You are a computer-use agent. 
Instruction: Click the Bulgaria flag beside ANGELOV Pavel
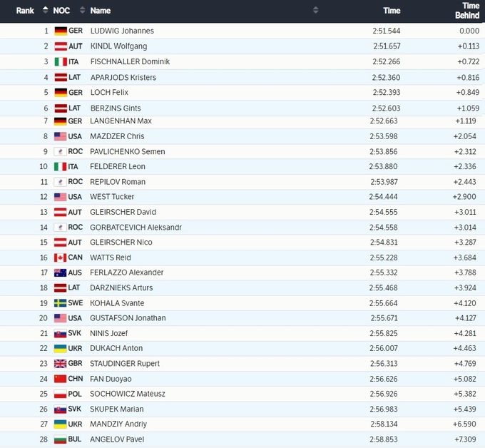pyautogui.click(x=61, y=439)
